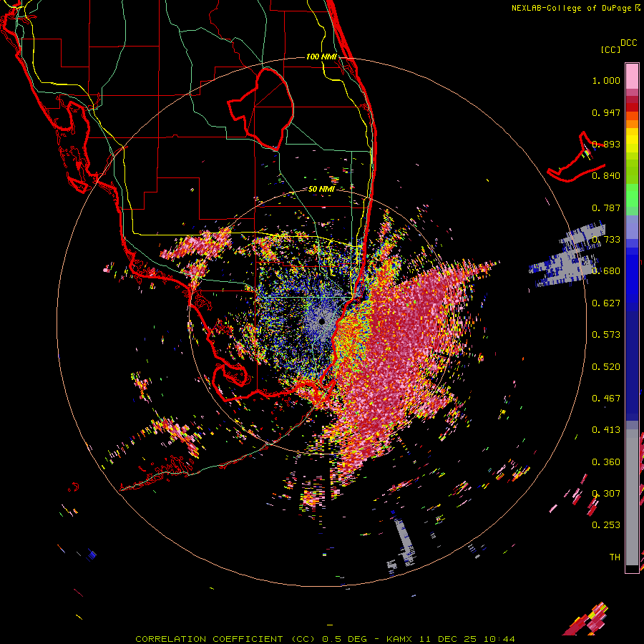Pick the pink top color bar segment

632,76
